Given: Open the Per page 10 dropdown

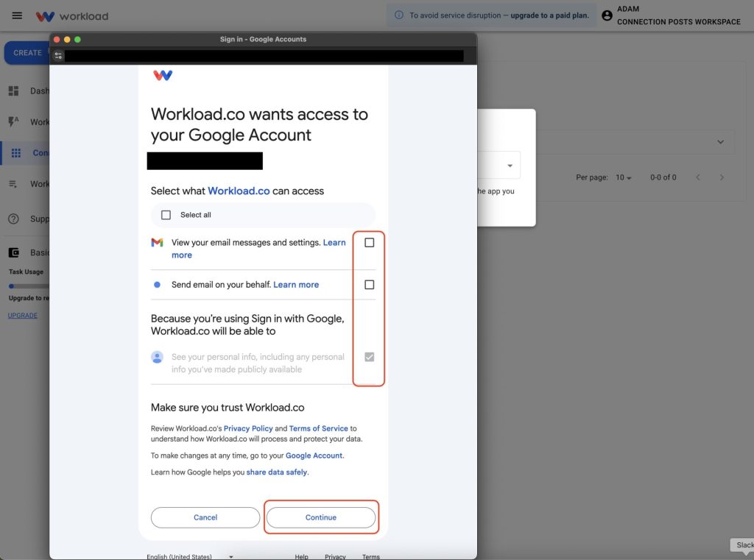Looking at the screenshot, I should tap(624, 177).
